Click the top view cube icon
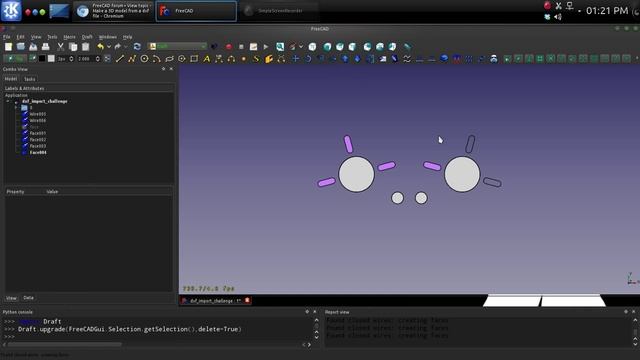Image resolution: width=640 pixels, height=360 pixels. click(x=340, y=47)
